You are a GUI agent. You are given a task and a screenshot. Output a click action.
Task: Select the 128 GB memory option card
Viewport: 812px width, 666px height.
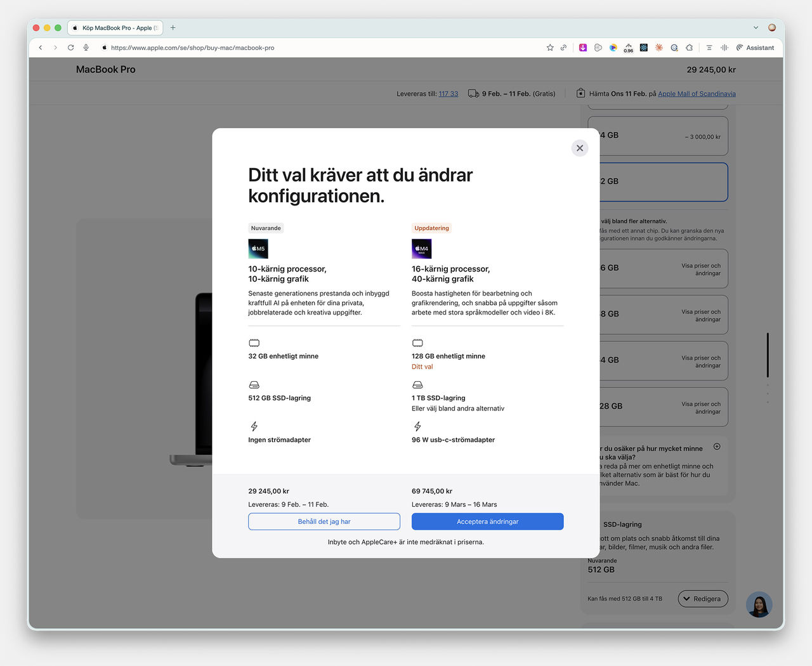pos(657,406)
